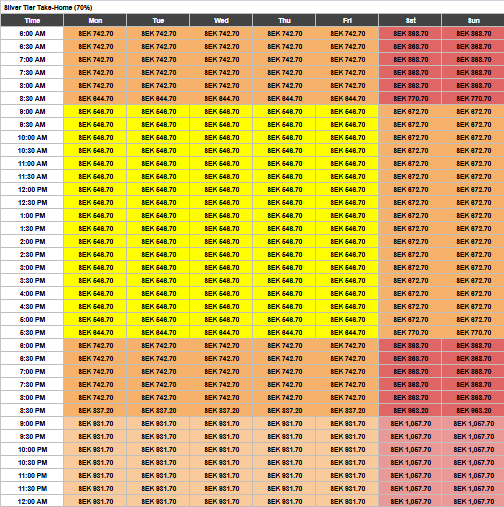Select Wednesday's 11:00 AM rate cell
This screenshot has width=504, height=507.
coord(221,164)
